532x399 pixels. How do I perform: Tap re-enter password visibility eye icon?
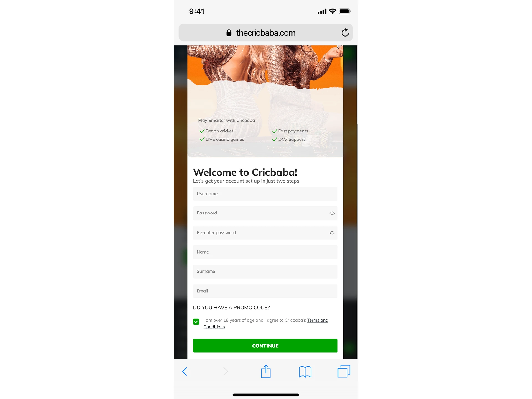(x=332, y=232)
